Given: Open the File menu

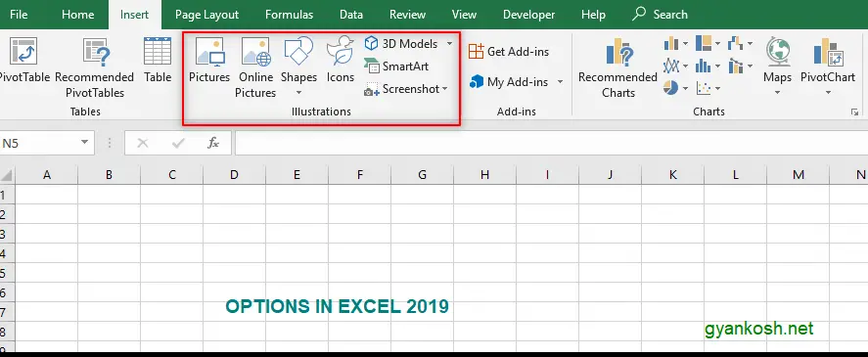Looking at the screenshot, I should [19, 15].
